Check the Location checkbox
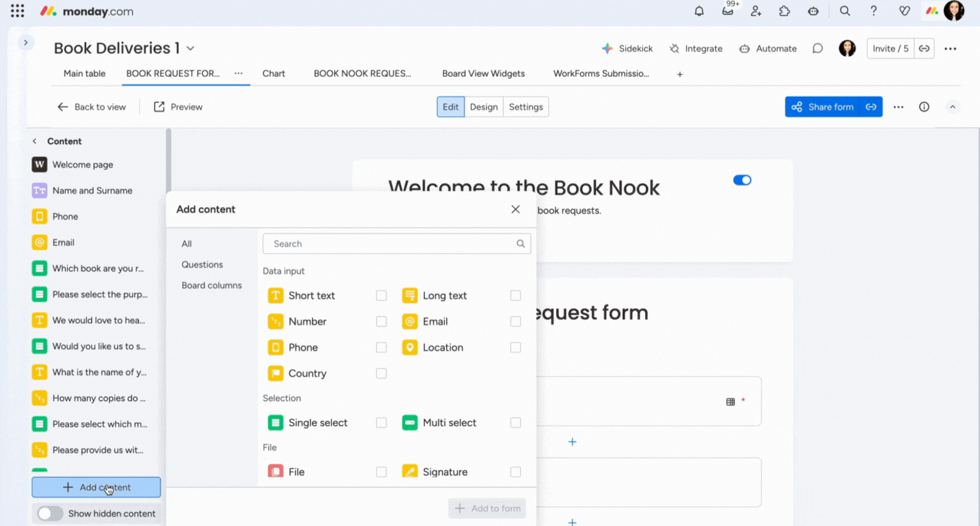Screen dimensions: 980x526 click(x=515, y=348)
